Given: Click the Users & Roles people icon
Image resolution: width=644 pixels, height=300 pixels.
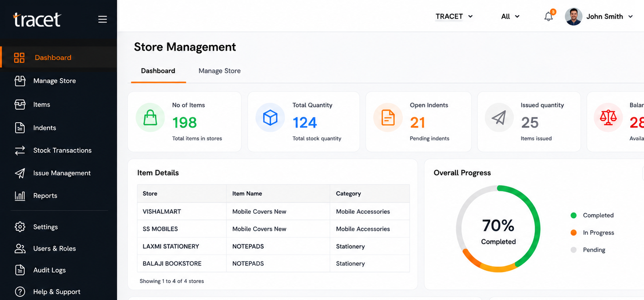Looking at the screenshot, I should [20, 248].
